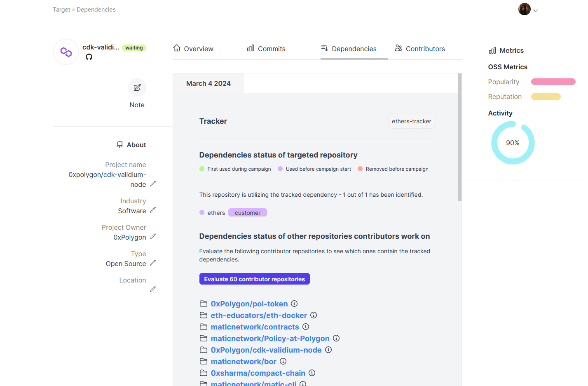Edit the Type Open Source pencil icon

(x=153, y=263)
